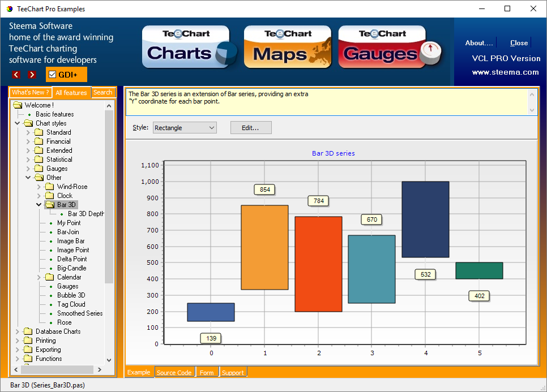547x392 pixels.
Task: Switch to the Search tab
Action: [x=103, y=92]
